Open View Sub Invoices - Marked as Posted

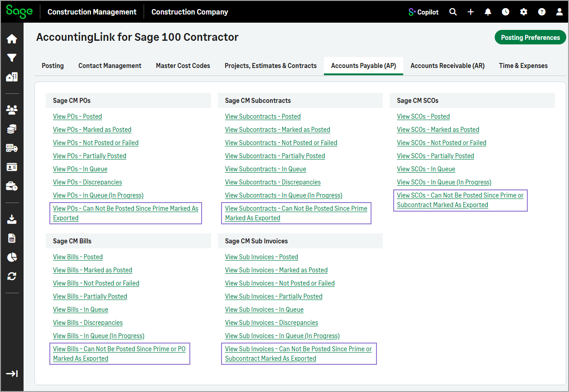click(276, 270)
